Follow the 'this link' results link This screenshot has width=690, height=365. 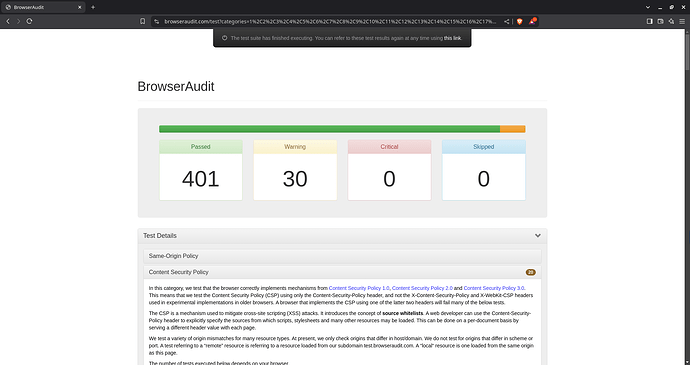coord(452,38)
